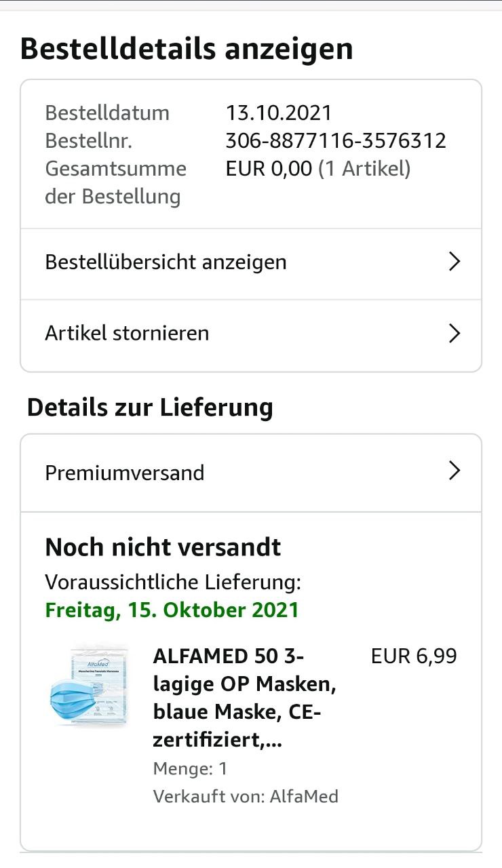Tap the Gesamtsumme der Bestellung label
Viewport: 502px width, 868px height.
(x=115, y=182)
